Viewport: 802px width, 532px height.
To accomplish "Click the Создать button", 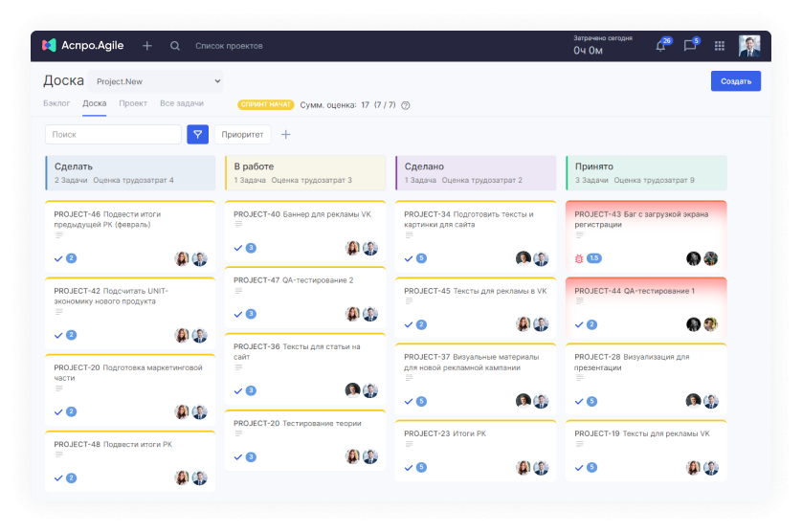I will pyautogui.click(x=736, y=81).
